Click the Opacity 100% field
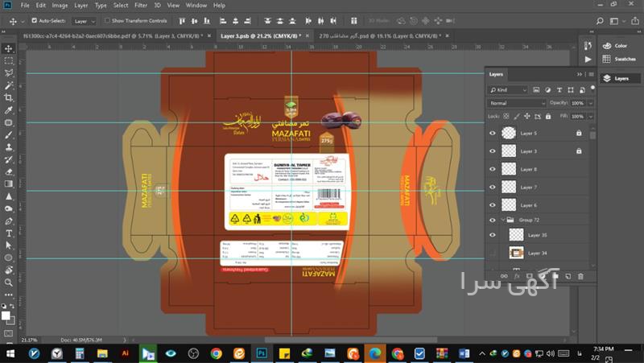Viewport: 644px width, 363px height. pyautogui.click(x=577, y=103)
